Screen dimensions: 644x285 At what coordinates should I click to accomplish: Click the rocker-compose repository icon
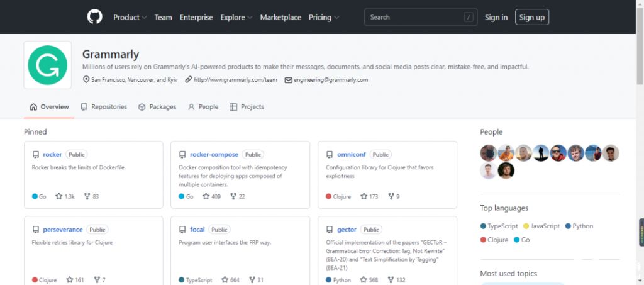pyautogui.click(x=182, y=155)
